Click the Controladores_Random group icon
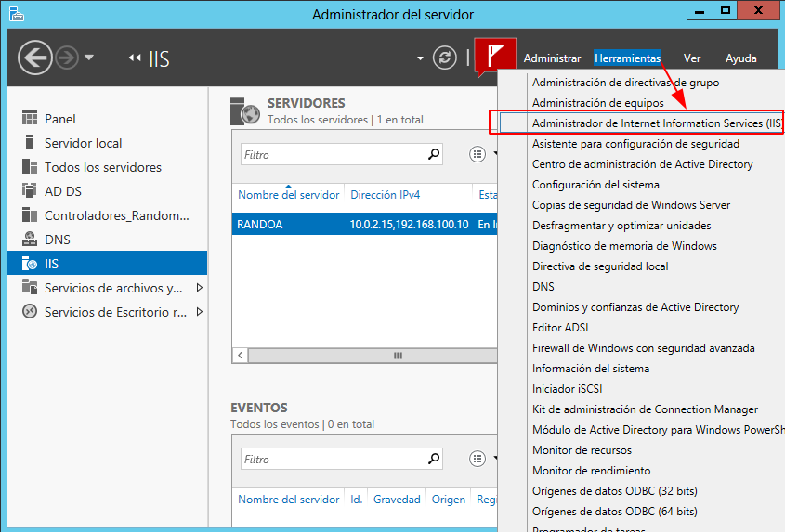 30,215
